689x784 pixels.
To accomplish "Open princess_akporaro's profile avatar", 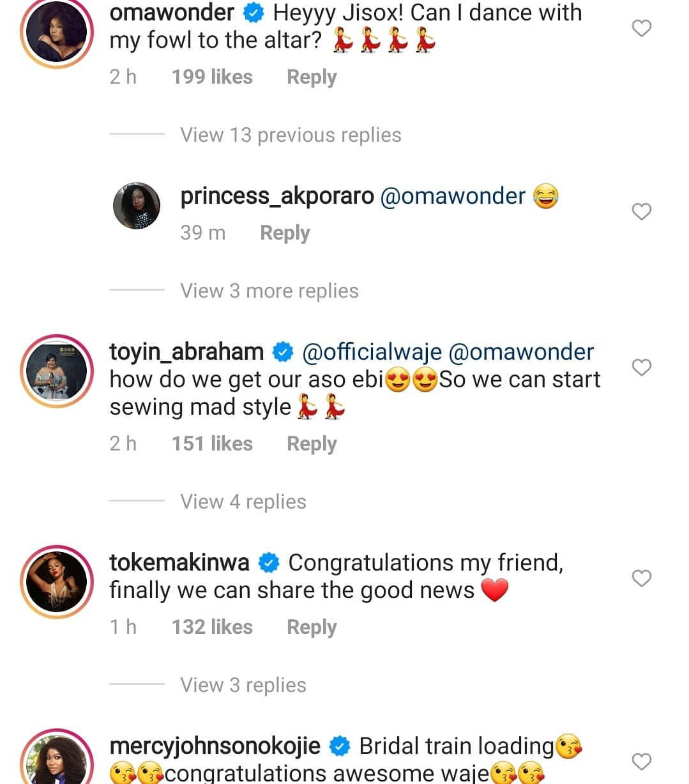I will click(x=137, y=206).
